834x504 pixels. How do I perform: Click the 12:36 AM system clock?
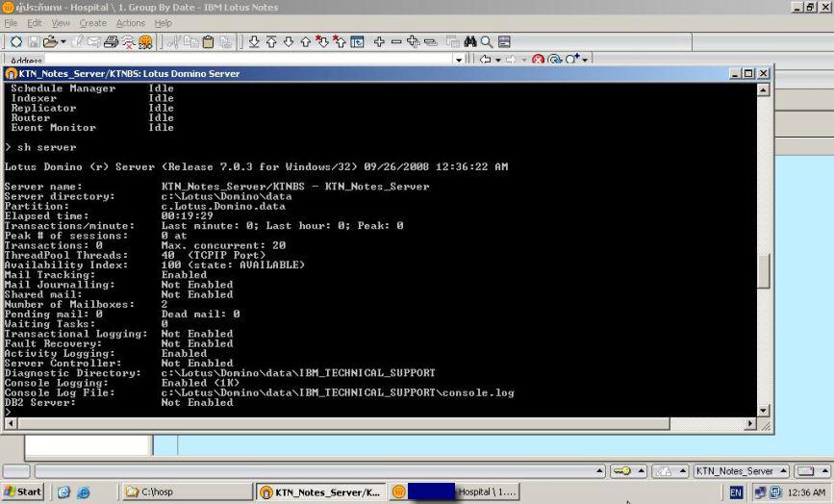[x=806, y=492]
